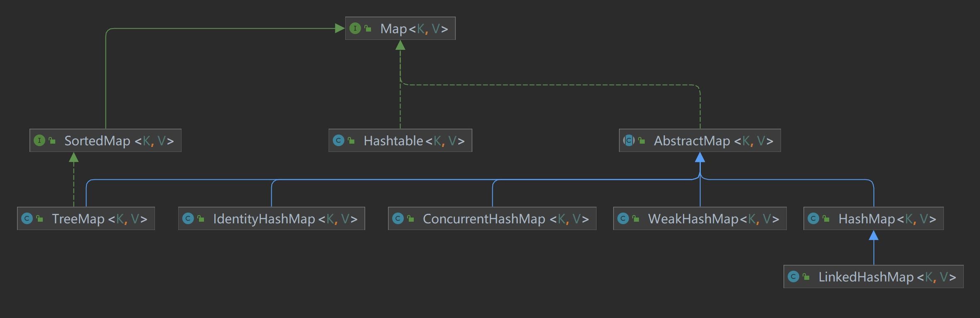Select the AbstractMap<K, V> node label

[713, 141]
